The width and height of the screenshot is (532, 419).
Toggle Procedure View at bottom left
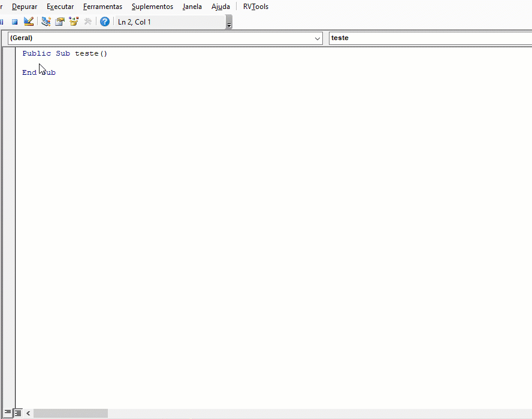[x=9, y=412]
